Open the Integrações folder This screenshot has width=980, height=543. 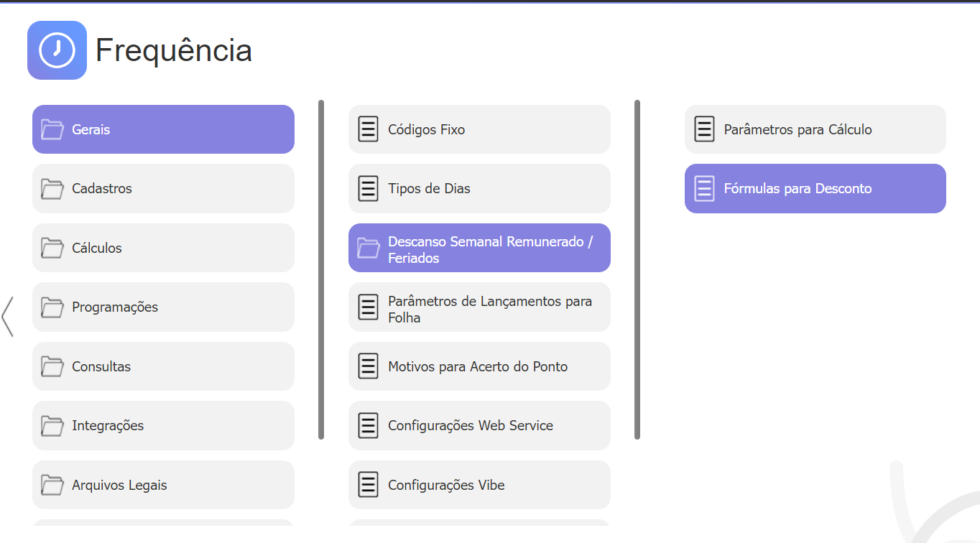click(163, 426)
